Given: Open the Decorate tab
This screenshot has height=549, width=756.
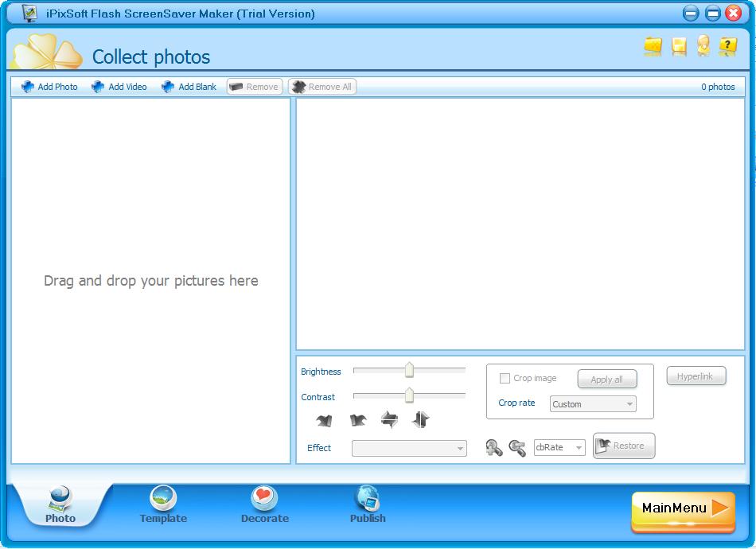Looking at the screenshot, I should tap(265, 506).
